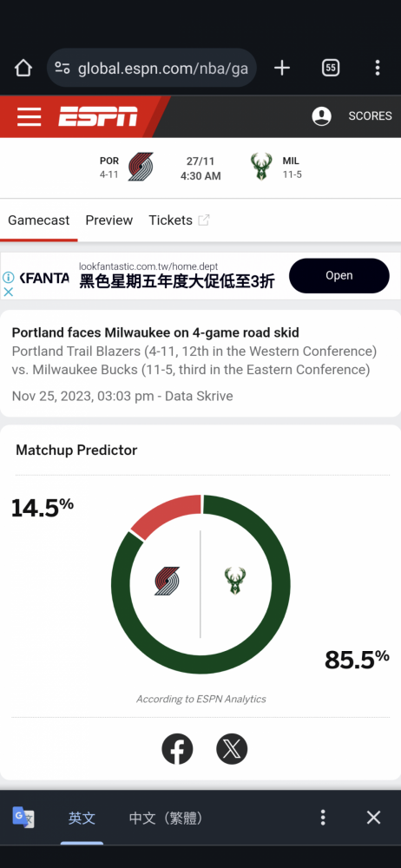Close the ad with the X icon
Viewport: 401px width, 868px height.
[9, 292]
